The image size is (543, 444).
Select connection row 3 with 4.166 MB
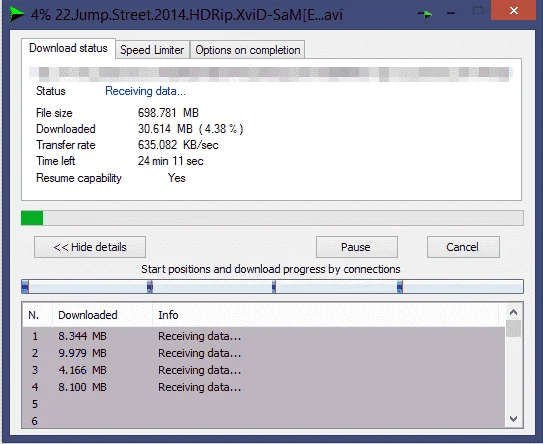(264, 370)
